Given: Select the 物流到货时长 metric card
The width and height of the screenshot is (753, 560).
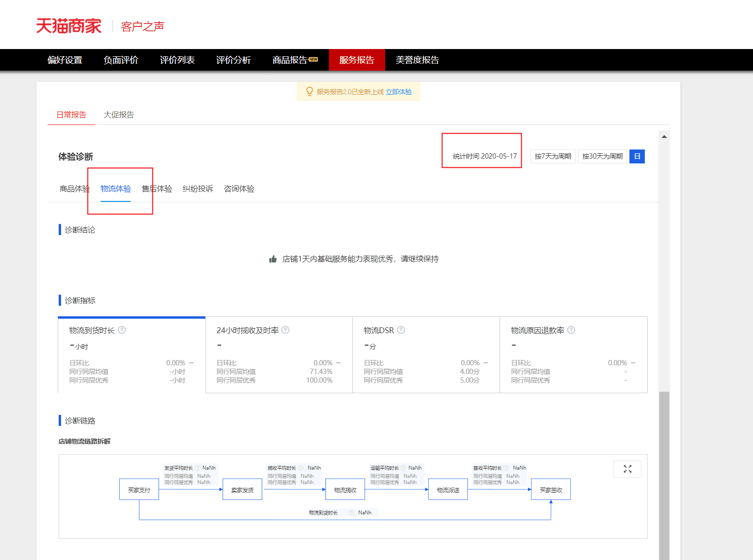Looking at the screenshot, I should point(132,355).
